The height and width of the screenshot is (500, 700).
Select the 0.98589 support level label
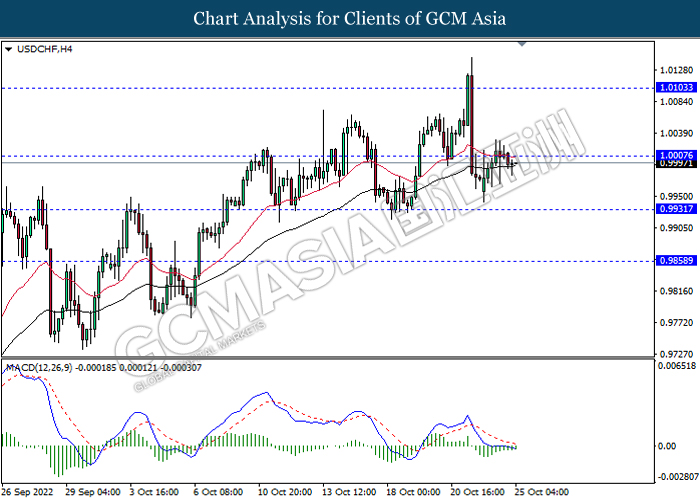pyautogui.click(x=676, y=260)
